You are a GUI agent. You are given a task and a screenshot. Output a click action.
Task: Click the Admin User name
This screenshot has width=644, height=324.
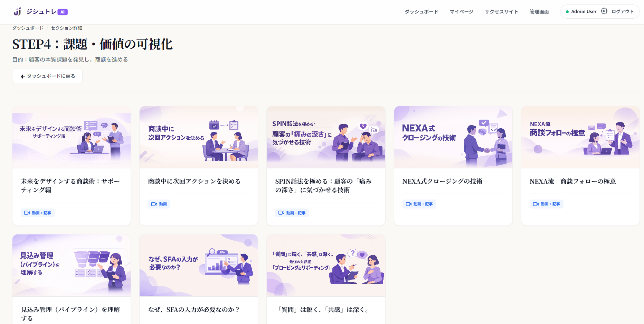pos(584,11)
